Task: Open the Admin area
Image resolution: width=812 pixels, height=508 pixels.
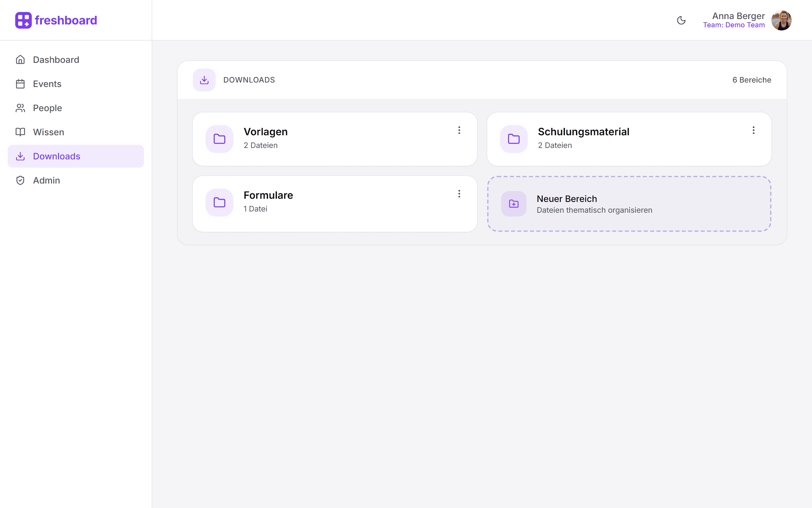Action: (75, 180)
